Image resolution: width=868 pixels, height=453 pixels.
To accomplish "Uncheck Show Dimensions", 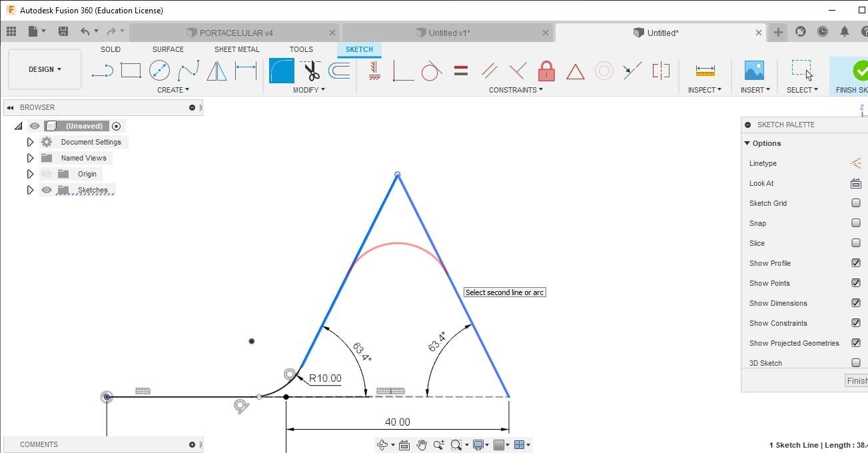I will (x=856, y=303).
